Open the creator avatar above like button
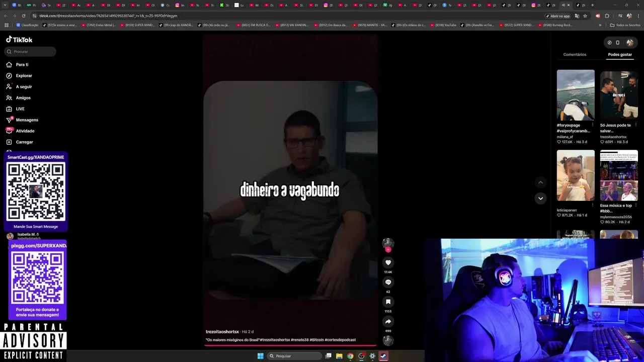This screenshot has height=362, width=644. tap(388, 243)
